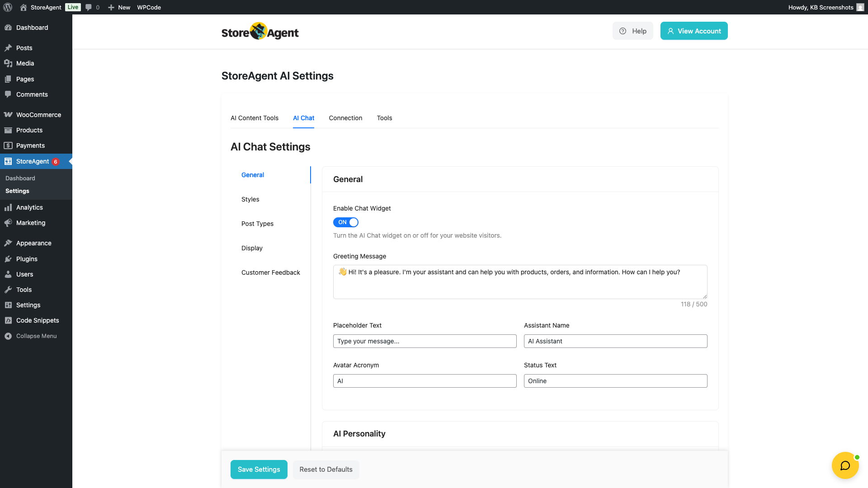Click the Save Settings button

[259, 469]
